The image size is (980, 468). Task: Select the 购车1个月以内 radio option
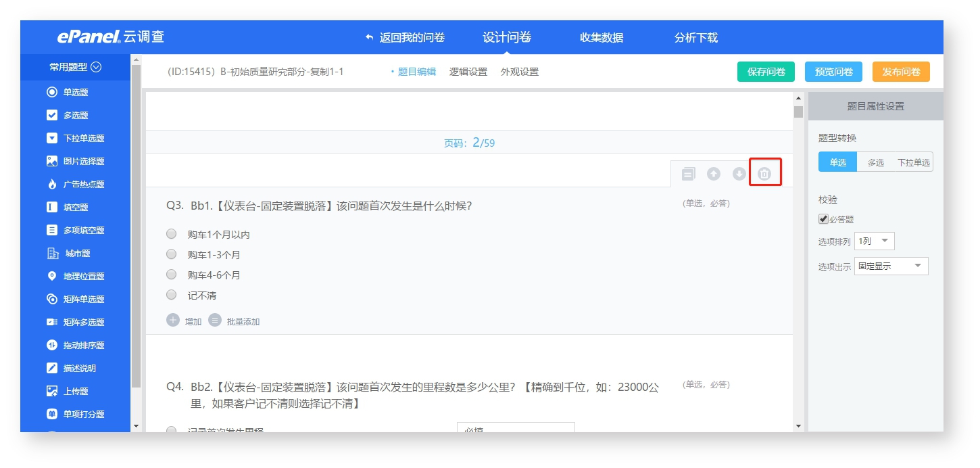click(172, 234)
